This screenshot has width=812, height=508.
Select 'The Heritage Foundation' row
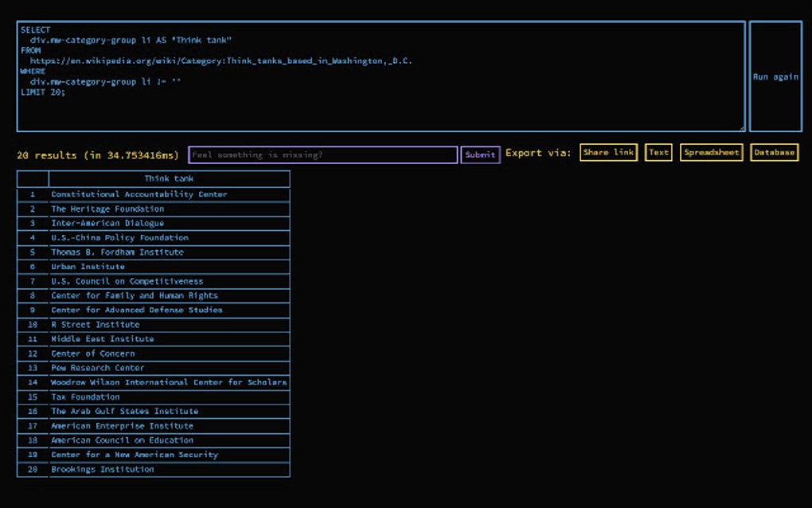154,209
